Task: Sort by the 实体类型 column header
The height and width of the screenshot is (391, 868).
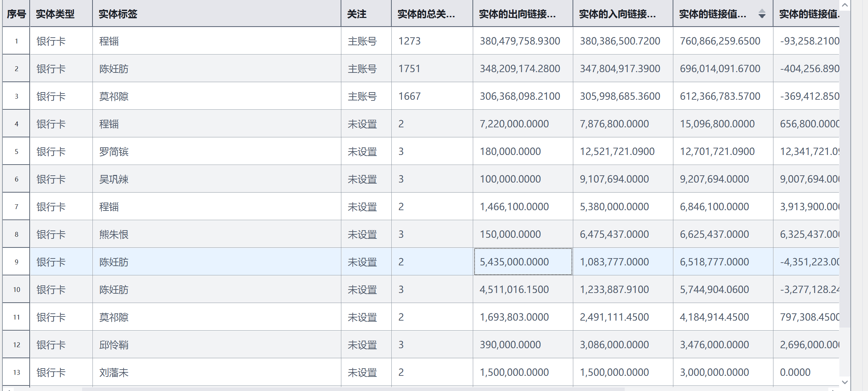Action: [x=61, y=14]
